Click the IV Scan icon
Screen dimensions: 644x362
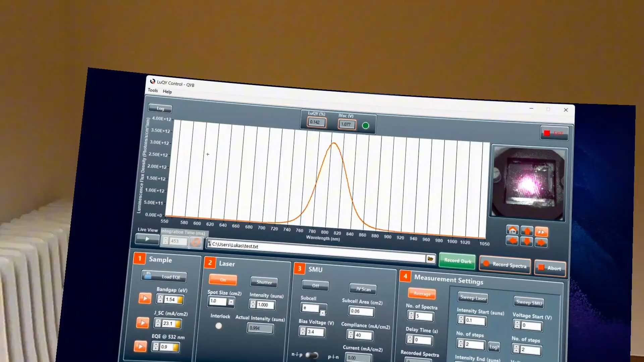tap(363, 289)
